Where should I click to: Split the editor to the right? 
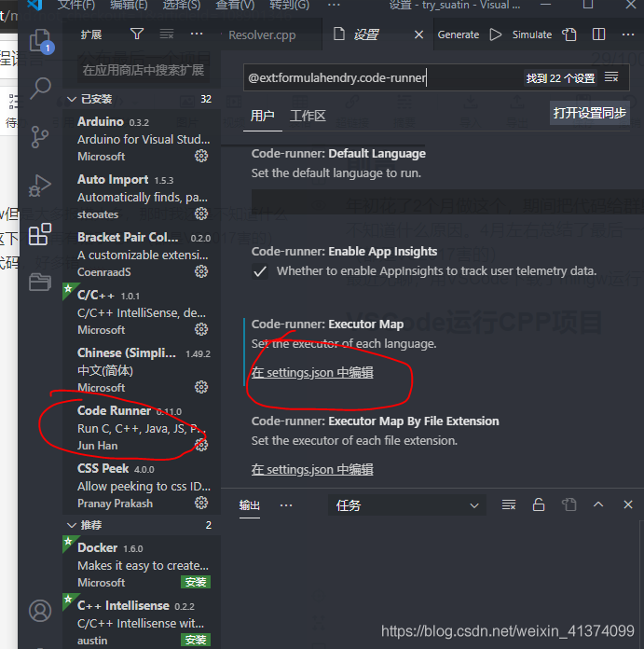pyautogui.click(x=598, y=35)
